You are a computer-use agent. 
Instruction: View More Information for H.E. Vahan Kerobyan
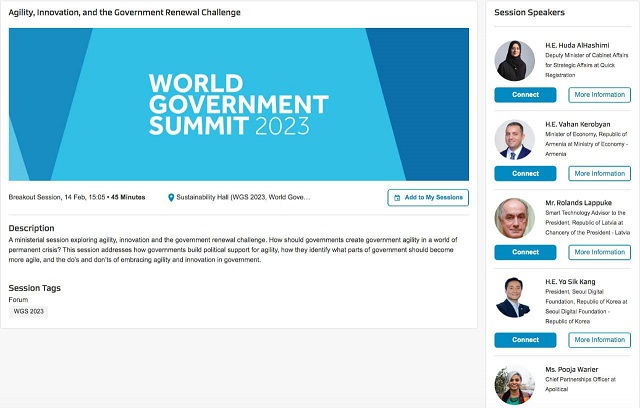[x=600, y=173]
